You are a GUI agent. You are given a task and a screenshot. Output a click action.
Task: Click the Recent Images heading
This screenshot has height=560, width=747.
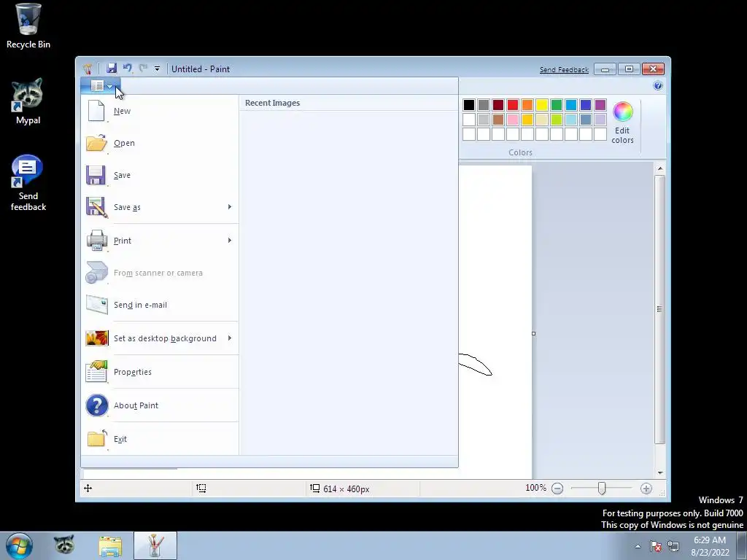[273, 103]
